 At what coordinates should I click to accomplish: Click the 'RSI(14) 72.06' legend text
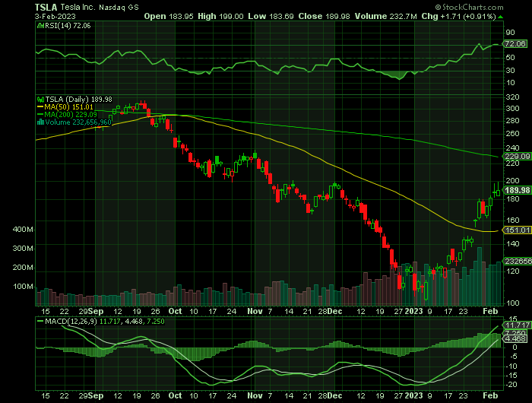[68, 25]
